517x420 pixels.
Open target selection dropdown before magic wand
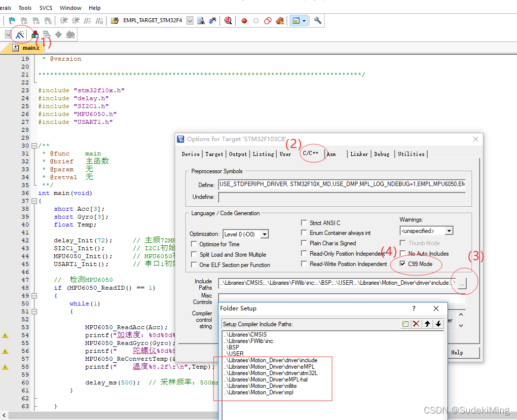pos(8,35)
